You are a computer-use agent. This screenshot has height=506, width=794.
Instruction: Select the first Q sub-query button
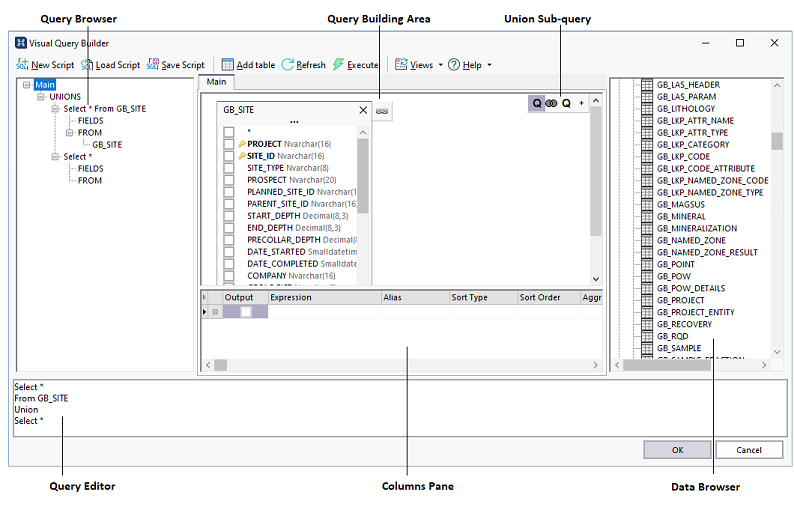(537, 103)
